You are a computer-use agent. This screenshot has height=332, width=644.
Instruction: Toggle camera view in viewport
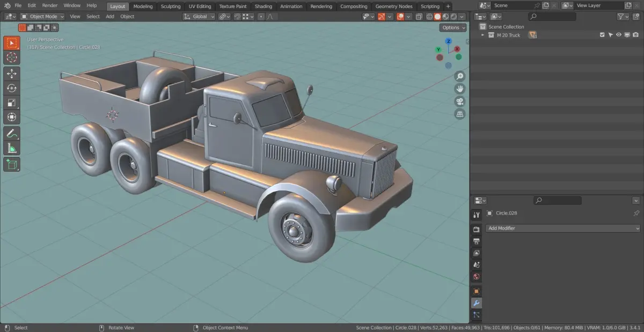coord(459,101)
